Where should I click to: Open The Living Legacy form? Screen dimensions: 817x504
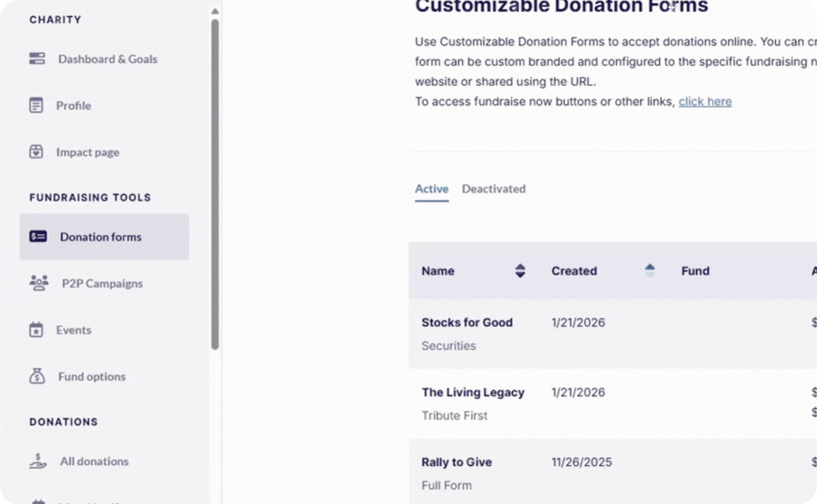point(473,392)
